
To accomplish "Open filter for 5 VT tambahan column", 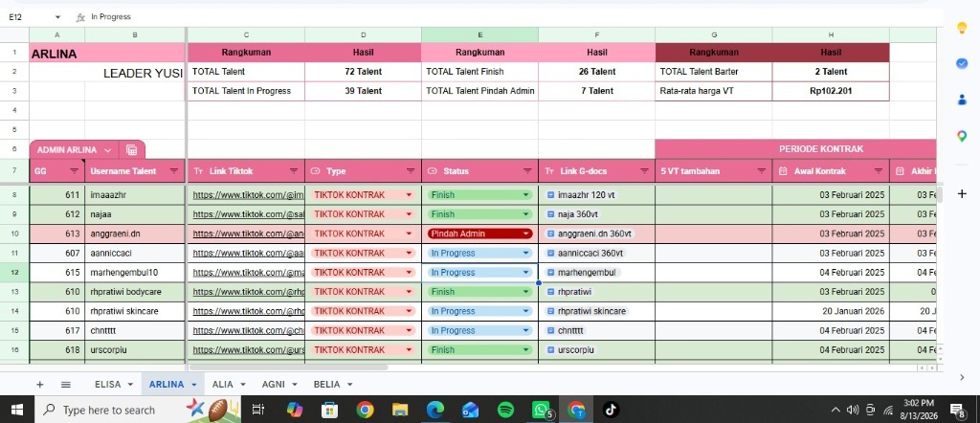I will click(761, 170).
